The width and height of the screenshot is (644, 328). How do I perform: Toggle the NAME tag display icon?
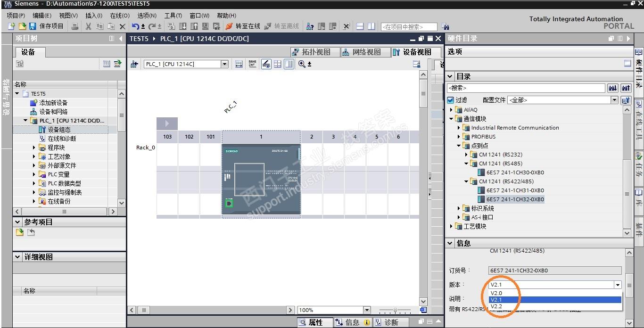coord(253,64)
